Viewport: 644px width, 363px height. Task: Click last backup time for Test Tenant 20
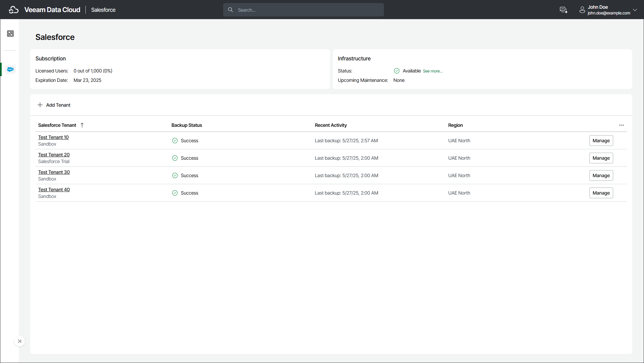pos(346,158)
